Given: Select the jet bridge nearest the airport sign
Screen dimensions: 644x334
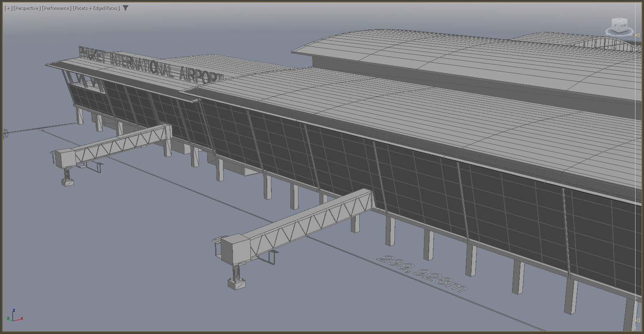Looking at the screenshot, I should [111, 154].
